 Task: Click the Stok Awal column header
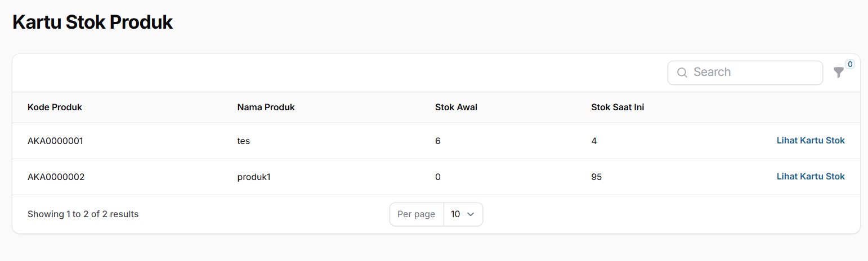coord(456,107)
